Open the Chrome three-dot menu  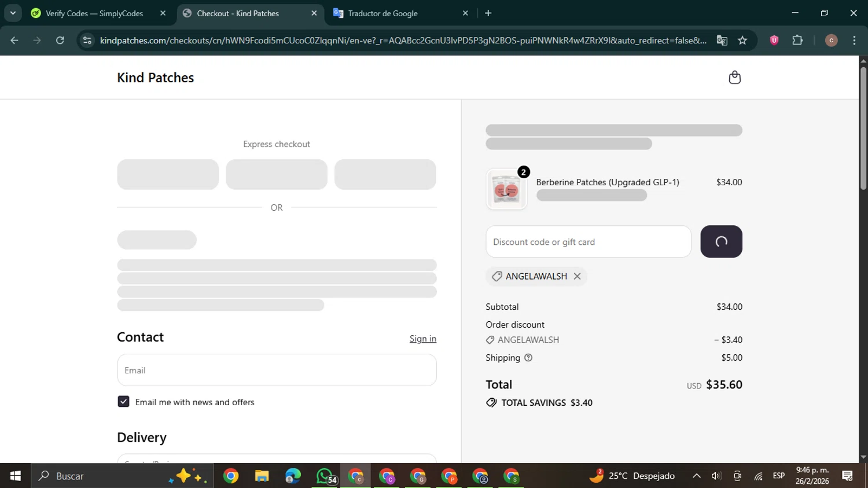[x=854, y=41]
